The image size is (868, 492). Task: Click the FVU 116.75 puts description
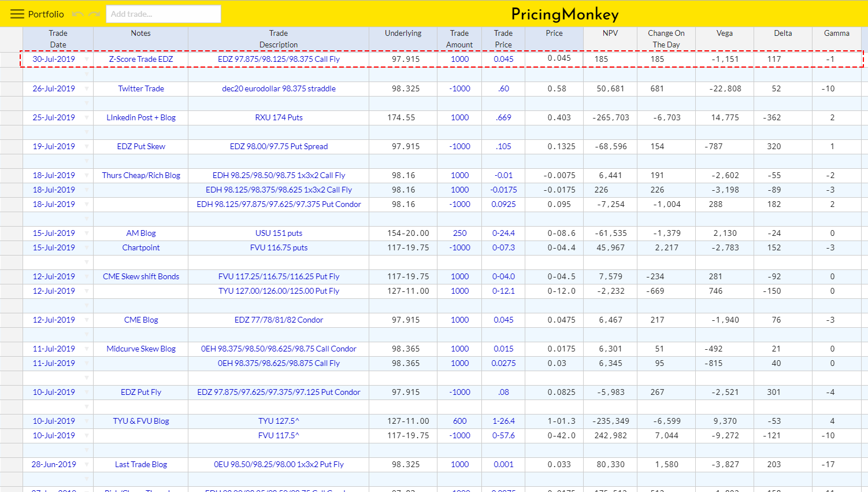279,247
